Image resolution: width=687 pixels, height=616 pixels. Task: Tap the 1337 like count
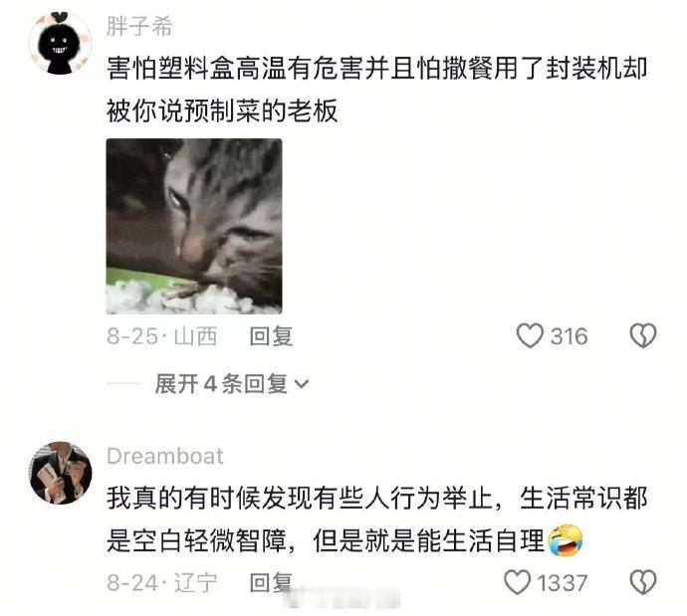[x=563, y=583]
